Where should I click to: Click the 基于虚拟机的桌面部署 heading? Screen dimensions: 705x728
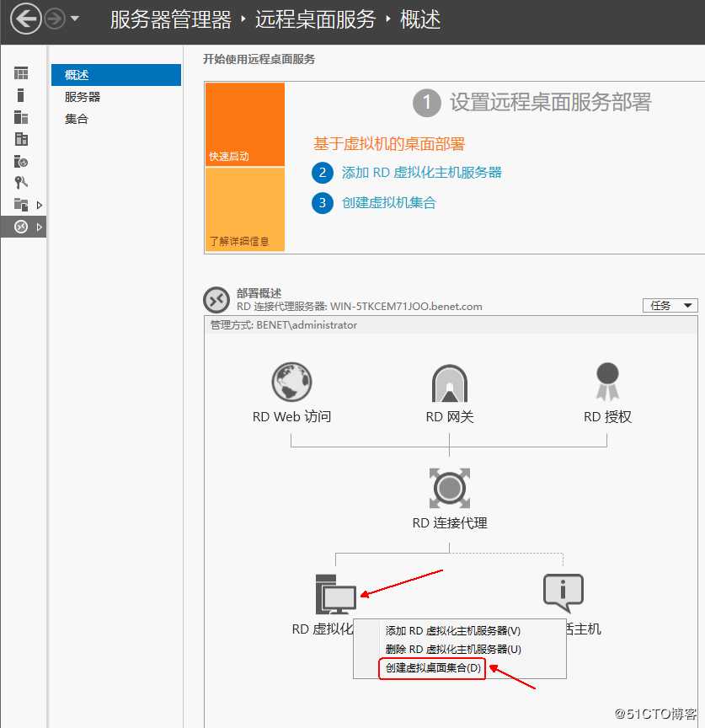click(389, 144)
